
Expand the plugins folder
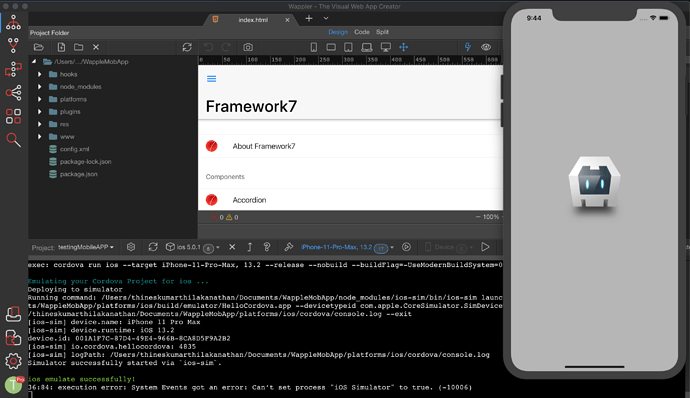tap(40, 112)
